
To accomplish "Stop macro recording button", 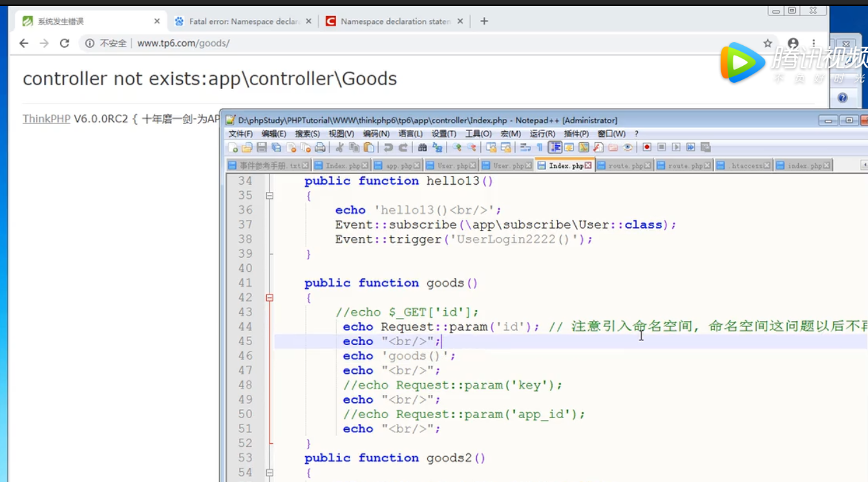I will pos(661,147).
